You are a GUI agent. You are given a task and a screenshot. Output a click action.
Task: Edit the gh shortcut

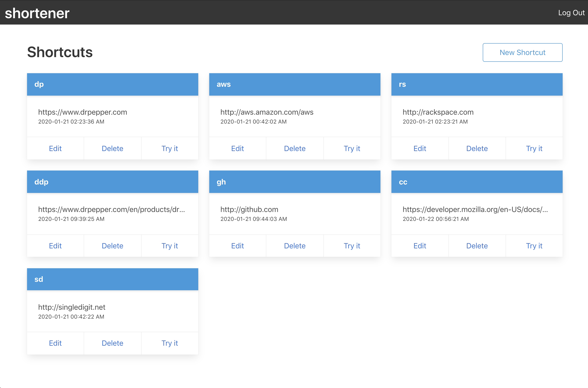click(237, 246)
